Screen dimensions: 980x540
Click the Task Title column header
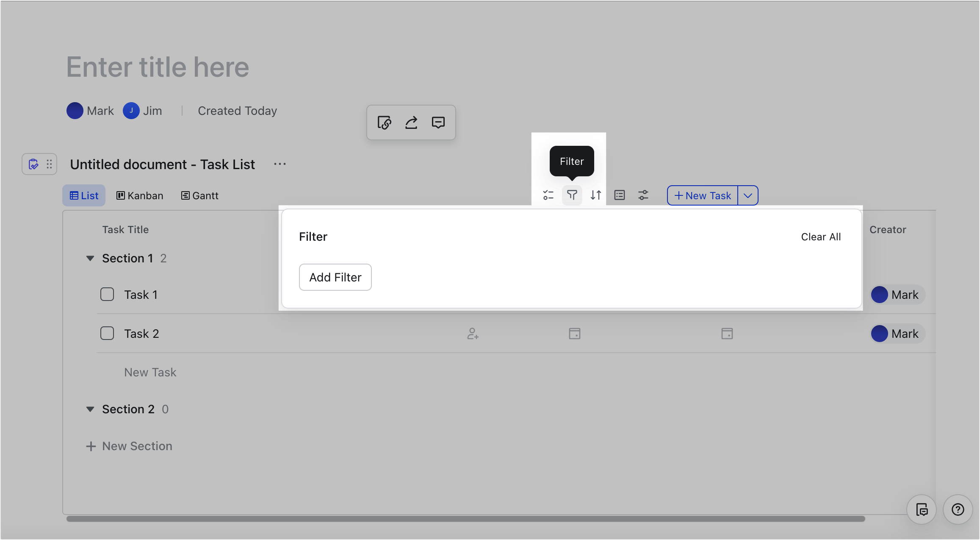(125, 230)
